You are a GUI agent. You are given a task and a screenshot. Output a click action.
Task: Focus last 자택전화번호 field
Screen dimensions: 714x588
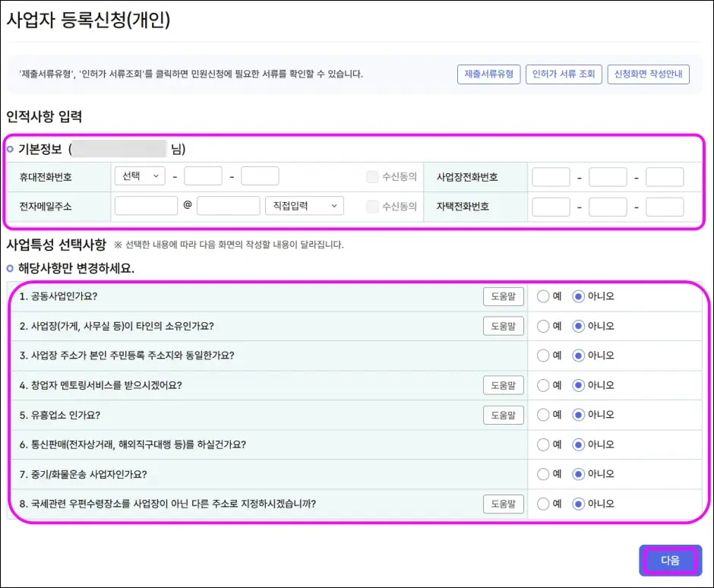click(665, 207)
